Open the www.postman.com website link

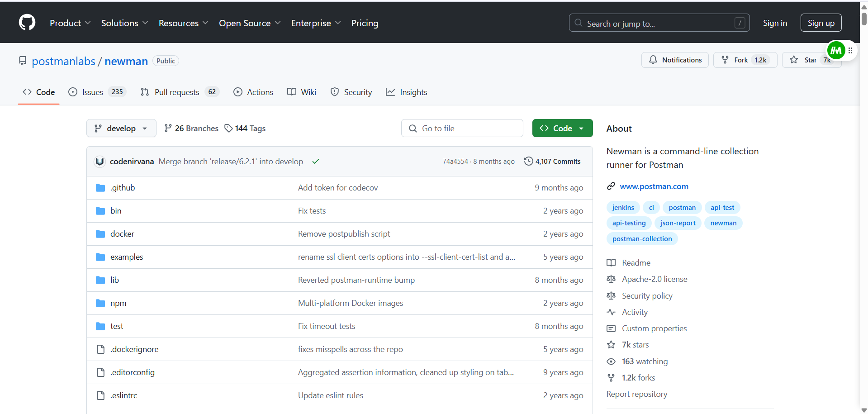[654, 186]
